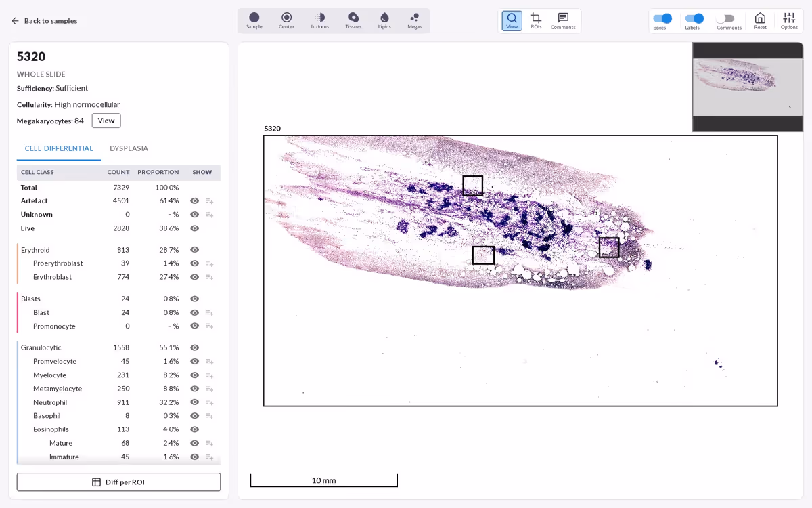Add Erythroblast to list icon

tap(210, 277)
